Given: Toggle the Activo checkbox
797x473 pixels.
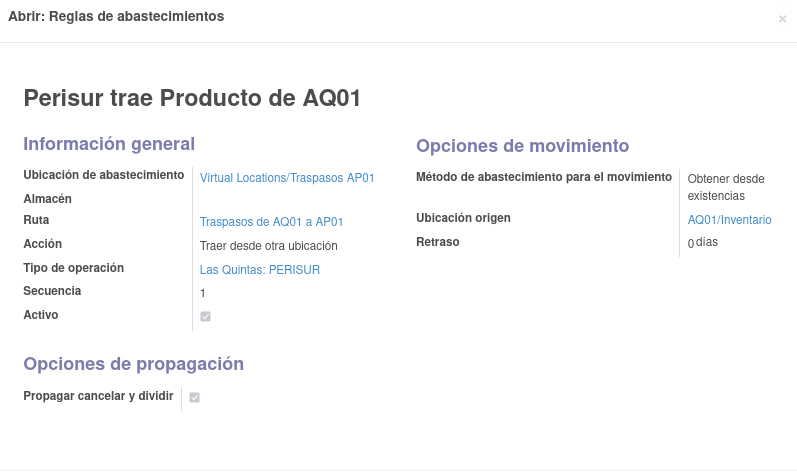Looking at the screenshot, I should coord(205,317).
